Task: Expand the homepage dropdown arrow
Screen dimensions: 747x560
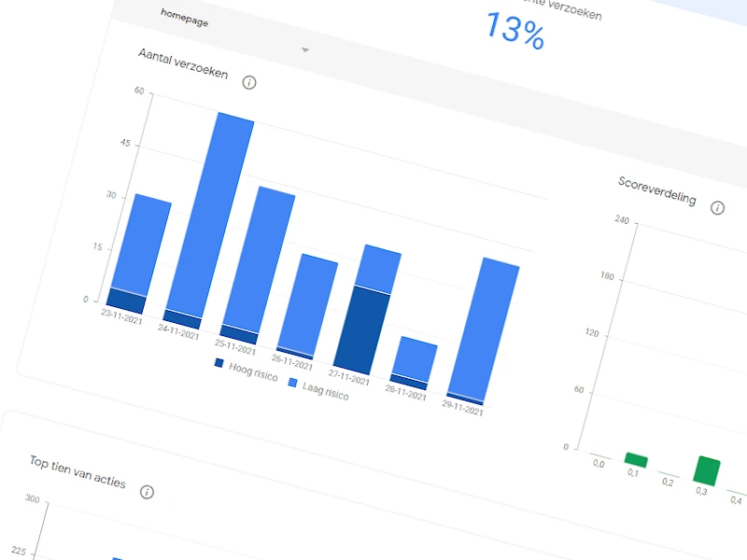Action: point(305,50)
